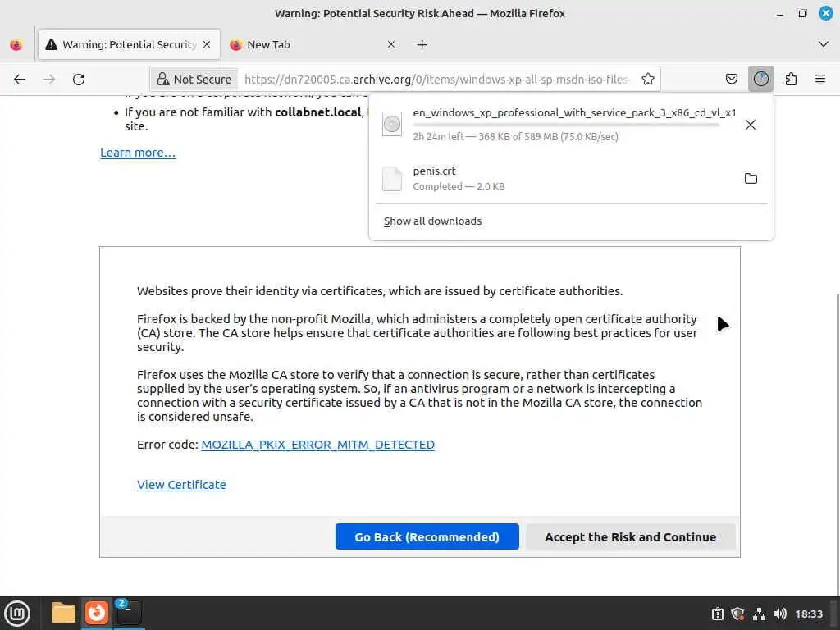Screen dimensions: 840x630
Task: Close the New Tab tab
Action: pyautogui.click(x=391, y=45)
